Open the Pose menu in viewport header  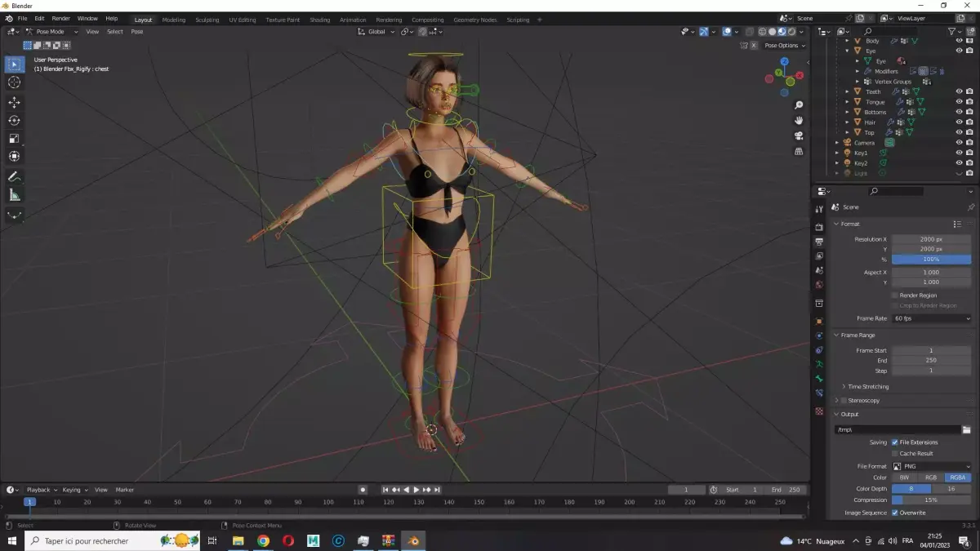[x=137, y=32]
